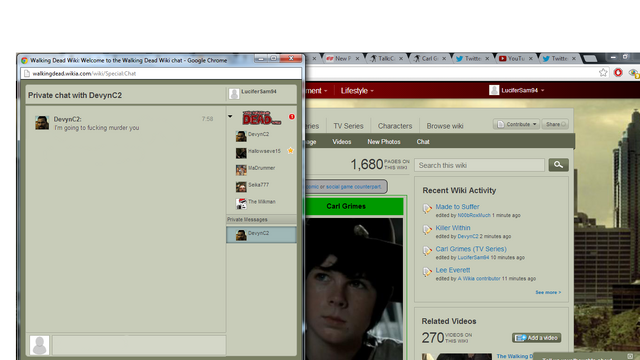Open LuciferSam94 account dropdown in header
The width and height of the screenshot is (640, 360).
coord(517,90)
